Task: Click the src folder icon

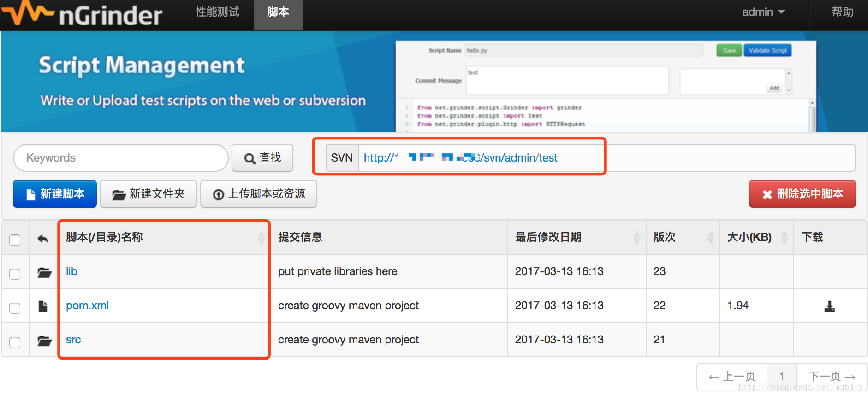Action: pos(44,341)
